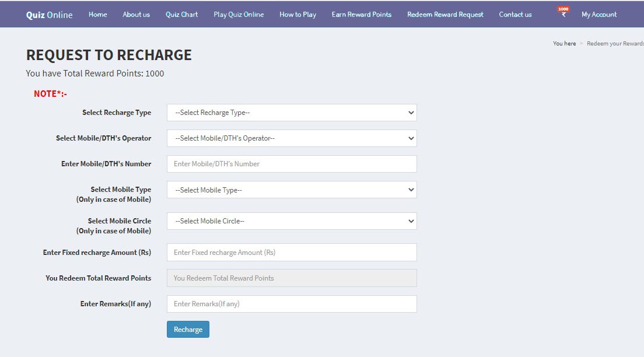Image resolution: width=644 pixels, height=357 pixels.
Task: Click the You Redeem Total Reward Points field
Action: (292, 278)
